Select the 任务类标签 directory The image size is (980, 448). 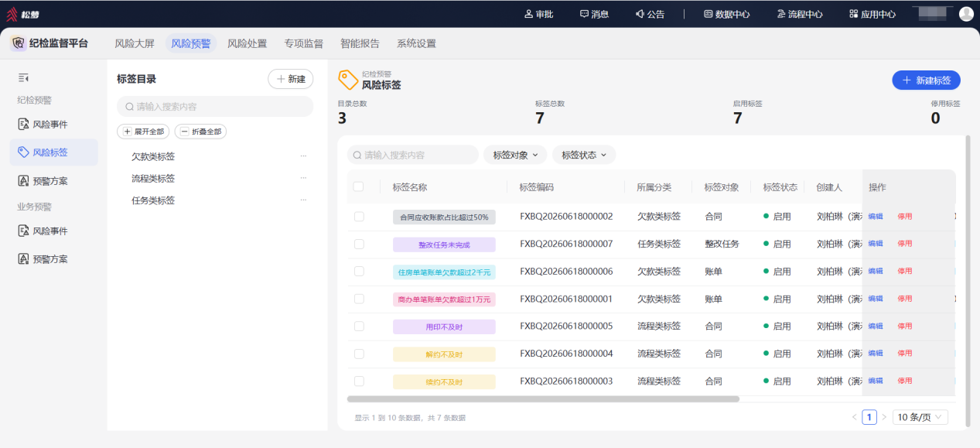153,200
